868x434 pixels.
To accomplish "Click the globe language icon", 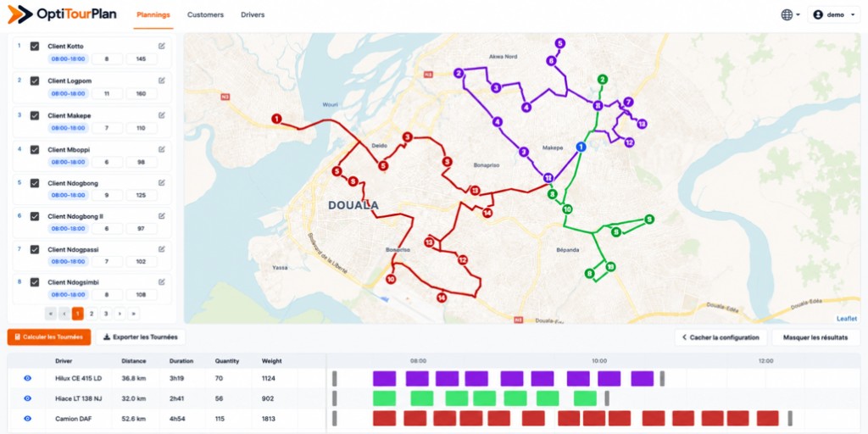I will pyautogui.click(x=787, y=15).
